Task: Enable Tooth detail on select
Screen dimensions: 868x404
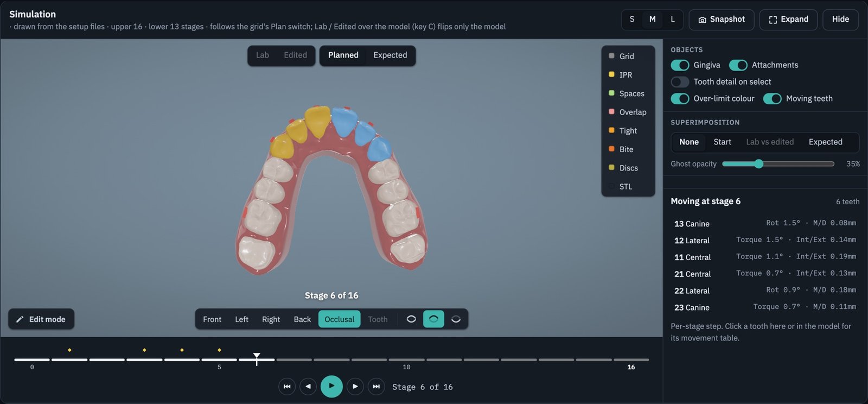Action: pos(680,82)
